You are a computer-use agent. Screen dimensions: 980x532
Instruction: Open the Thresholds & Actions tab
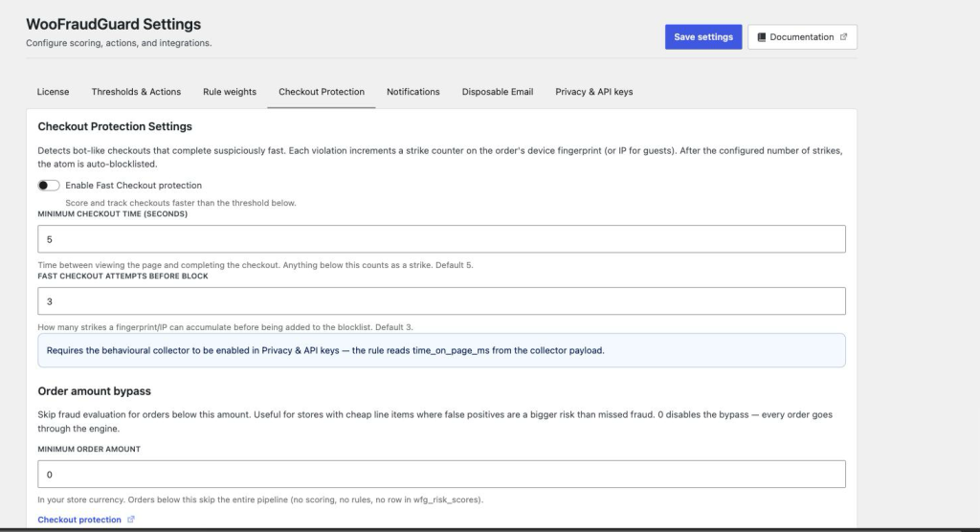[x=136, y=92]
